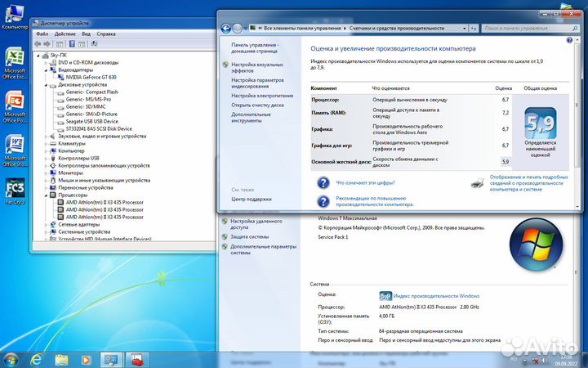Open the Справка menu
This screenshot has height=368, width=588.
pyautogui.click(x=106, y=34)
